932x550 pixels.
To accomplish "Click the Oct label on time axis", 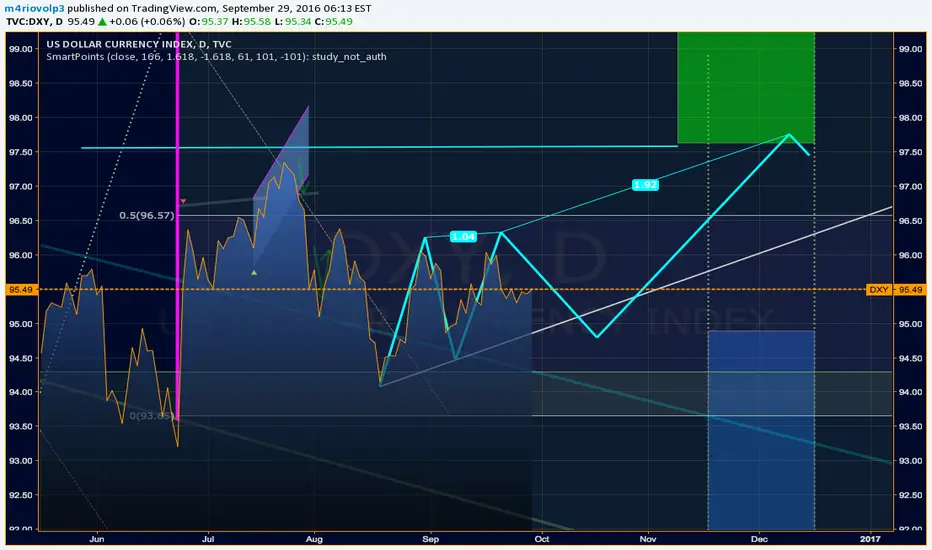I will click(541, 539).
